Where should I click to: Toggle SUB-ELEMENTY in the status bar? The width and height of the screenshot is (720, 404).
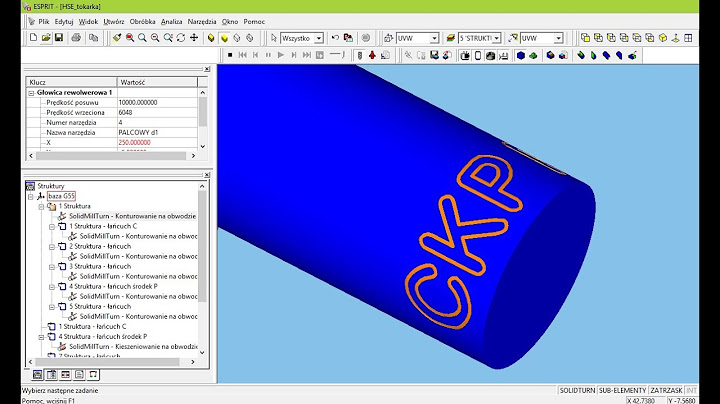click(x=622, y=390)
